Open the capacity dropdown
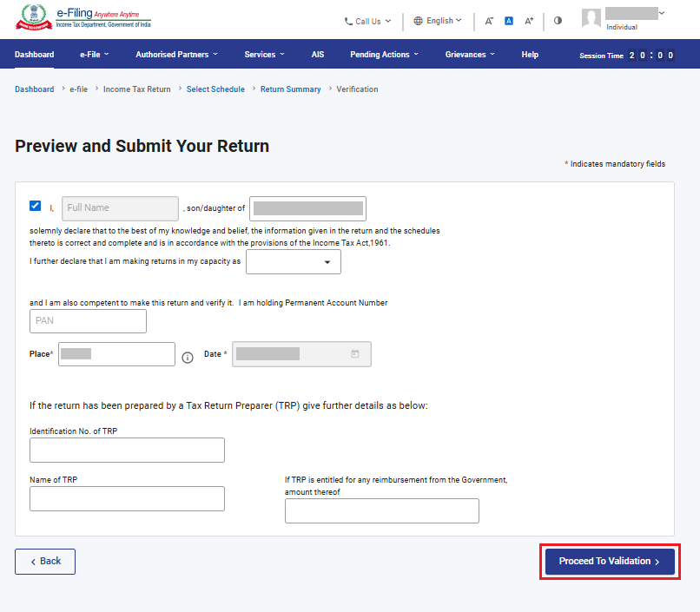Image resolution: width=700 pixels, height=612 pixels. 294,262
